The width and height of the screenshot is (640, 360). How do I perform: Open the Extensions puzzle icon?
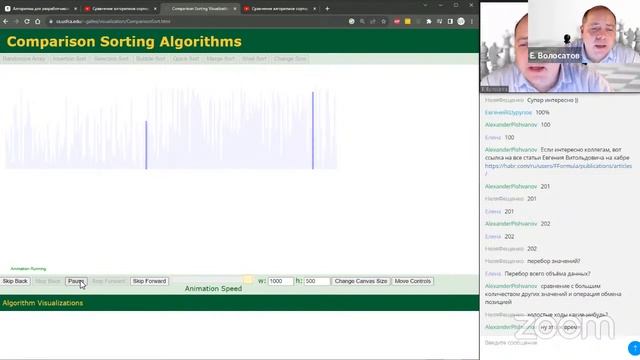coord(429,21)
